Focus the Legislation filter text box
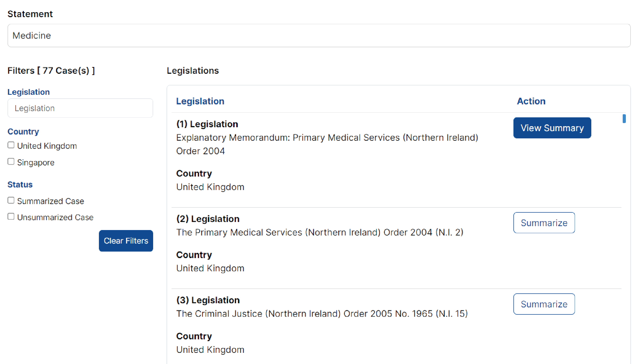 pyautogui.click(x=80, y=108)
